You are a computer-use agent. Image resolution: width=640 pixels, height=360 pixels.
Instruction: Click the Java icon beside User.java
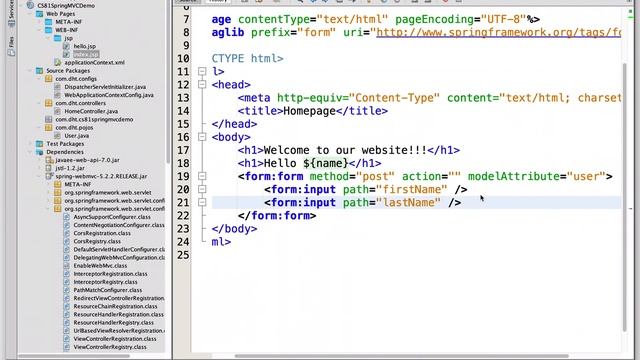58,136
